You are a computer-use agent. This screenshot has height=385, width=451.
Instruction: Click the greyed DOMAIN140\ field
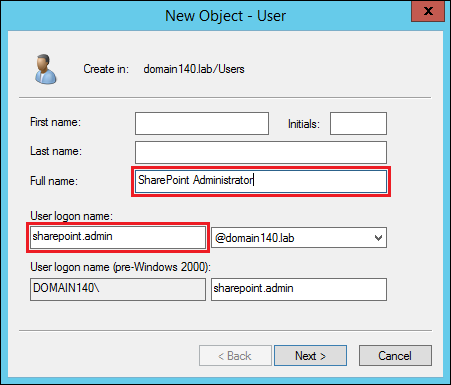coord(118,289)
